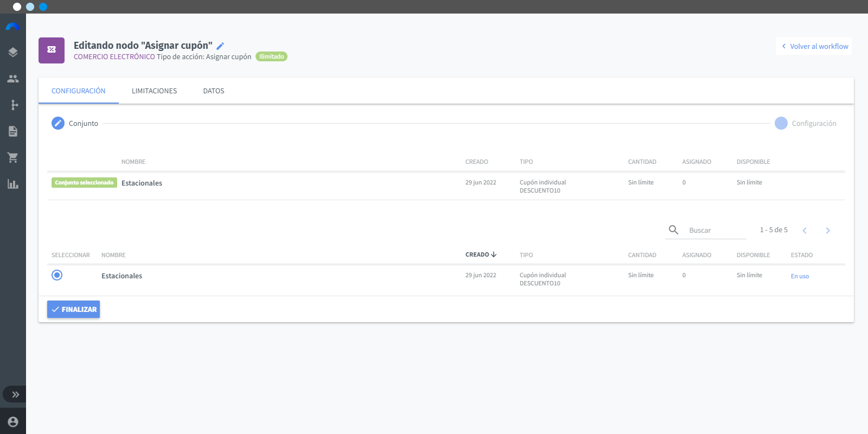This screenshot has height=434, width=868.
Task: Expand the sidebar with double chevron
Action: click(15, 394)
